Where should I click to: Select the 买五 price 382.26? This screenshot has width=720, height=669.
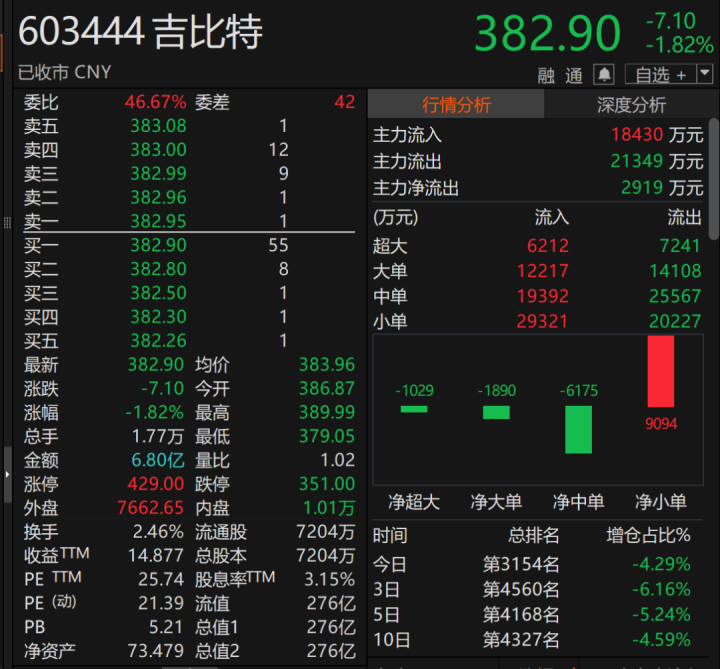tap(158, 341)
